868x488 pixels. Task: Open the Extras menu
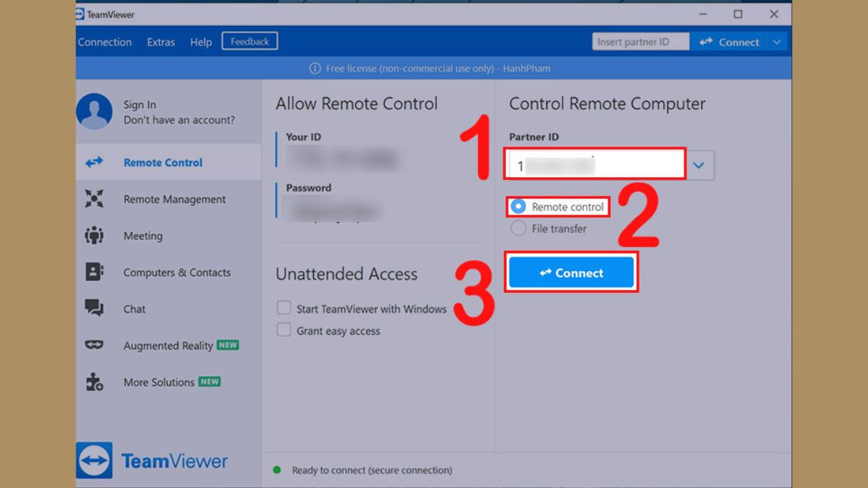[x=161, y=42]
